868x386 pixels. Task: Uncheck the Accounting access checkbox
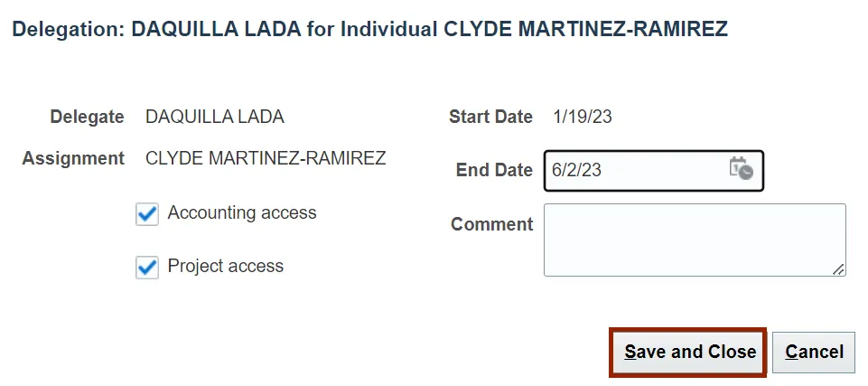tap(147, 214)
